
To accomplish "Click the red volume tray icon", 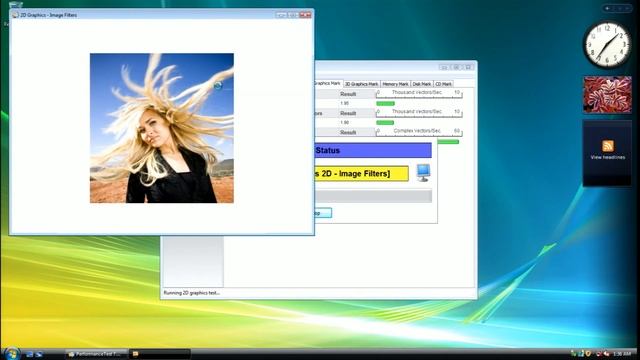I will (x=606, y=353).
